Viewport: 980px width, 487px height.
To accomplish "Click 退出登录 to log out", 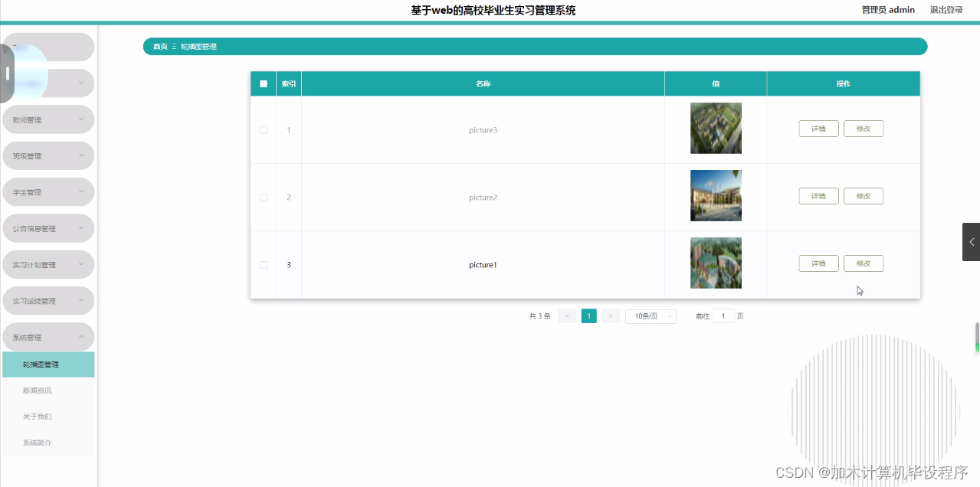I will click(x=947, y=9).
